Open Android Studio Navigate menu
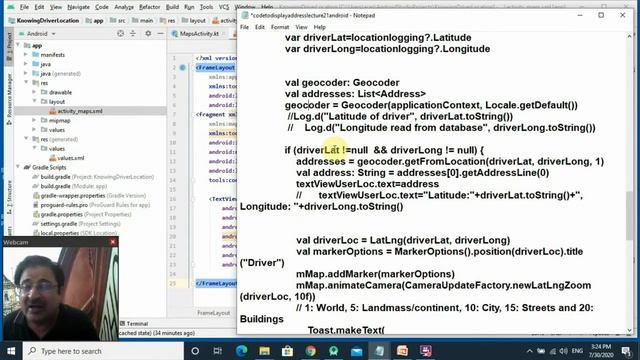The height and width of the screenshot is (360, 640). coord(78,7)
